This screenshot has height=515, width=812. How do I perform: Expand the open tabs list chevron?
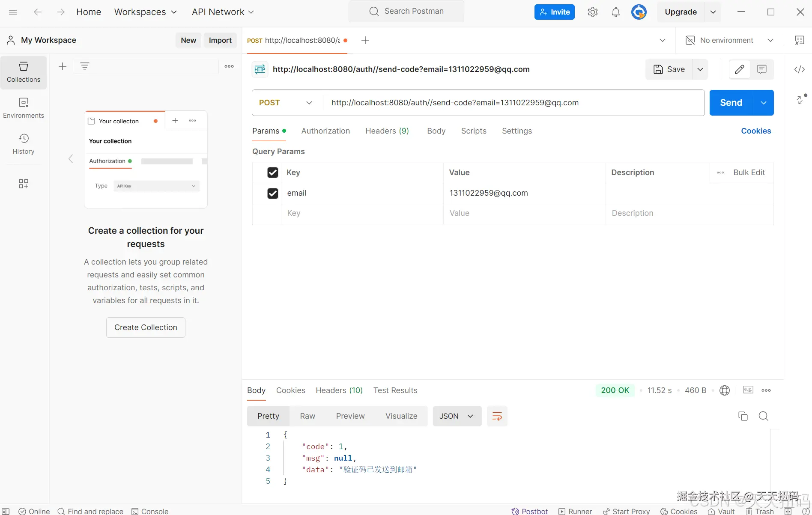[663, 40]
